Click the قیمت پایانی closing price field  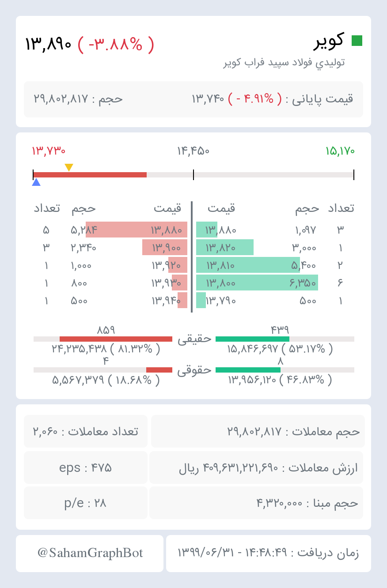(273, 99)
